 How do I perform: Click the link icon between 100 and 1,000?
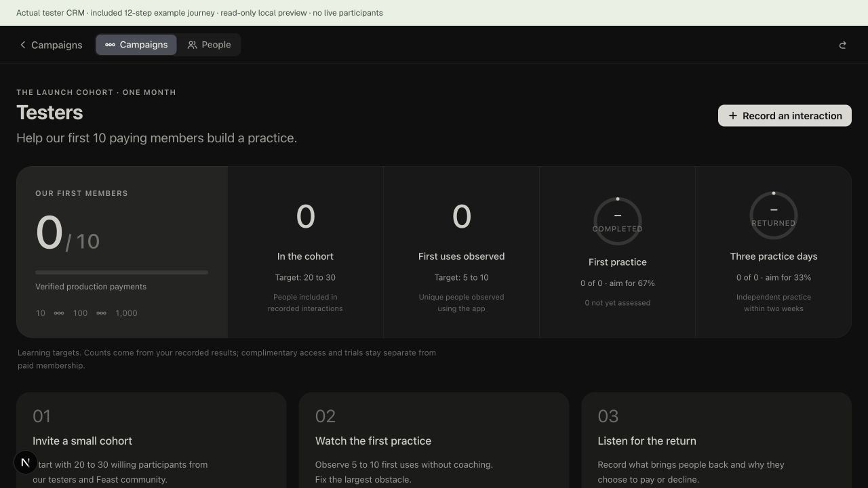(x=101, y=313)
